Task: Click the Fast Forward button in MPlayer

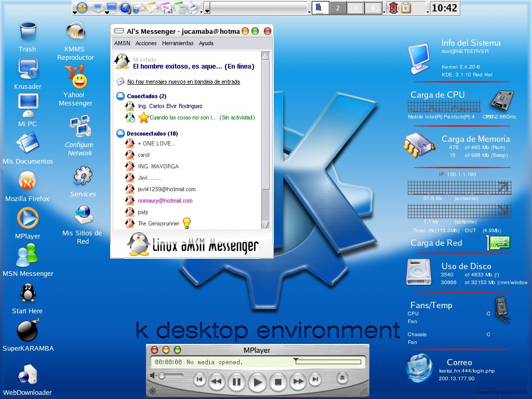Action: click(298, 381)
